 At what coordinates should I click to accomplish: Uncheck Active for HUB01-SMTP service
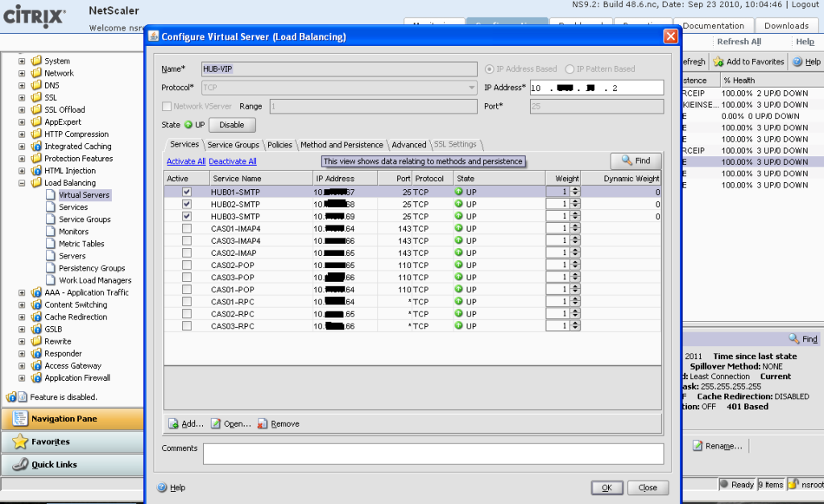coord(187,192)
